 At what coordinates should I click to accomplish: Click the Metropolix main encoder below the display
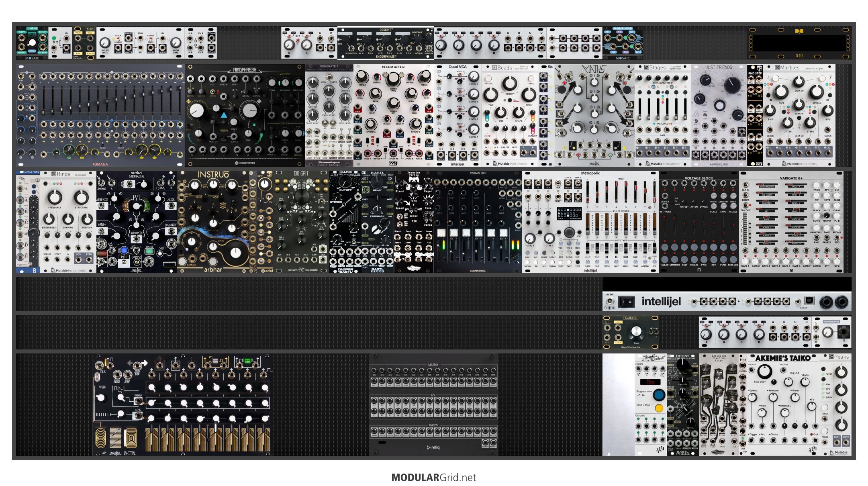click(x=569, y=232)
